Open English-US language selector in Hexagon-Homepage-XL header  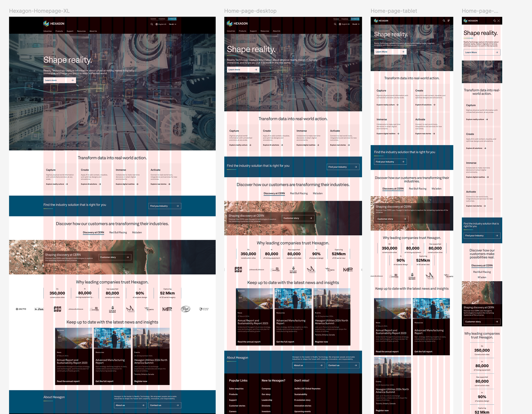pos(161,24)
